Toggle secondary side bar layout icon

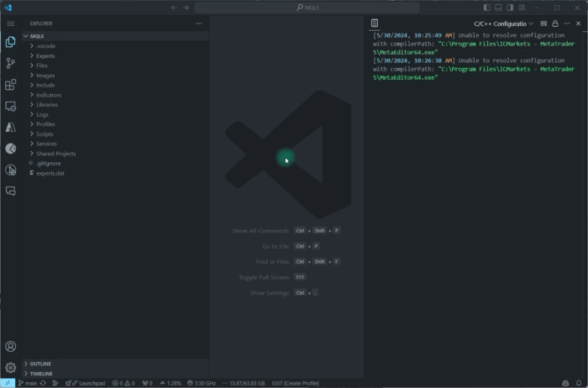coord(510,8)
